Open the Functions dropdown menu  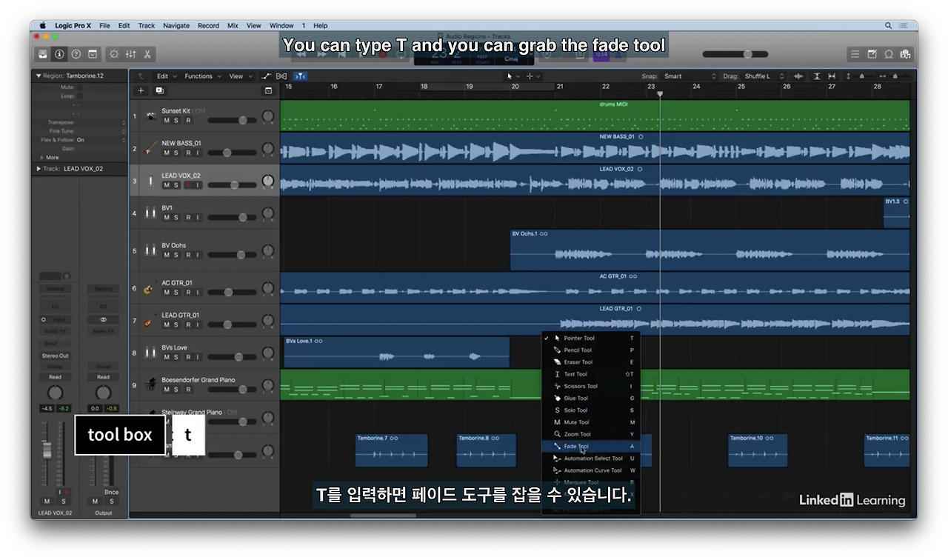click(x=201, y=76)
